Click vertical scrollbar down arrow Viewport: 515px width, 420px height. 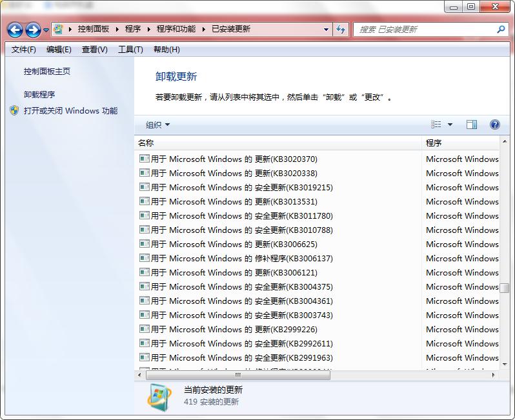pyautogui.click(x=505, y=364)
